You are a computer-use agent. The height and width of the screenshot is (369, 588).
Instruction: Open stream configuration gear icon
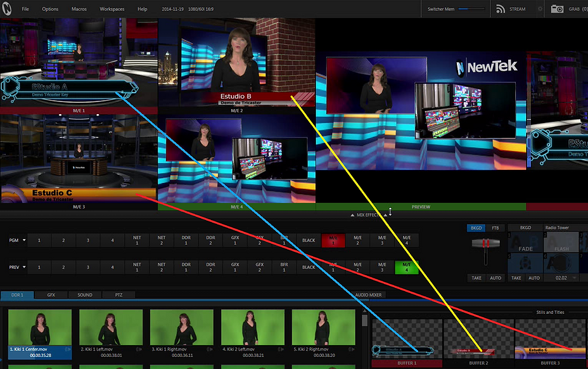[540, 9]
